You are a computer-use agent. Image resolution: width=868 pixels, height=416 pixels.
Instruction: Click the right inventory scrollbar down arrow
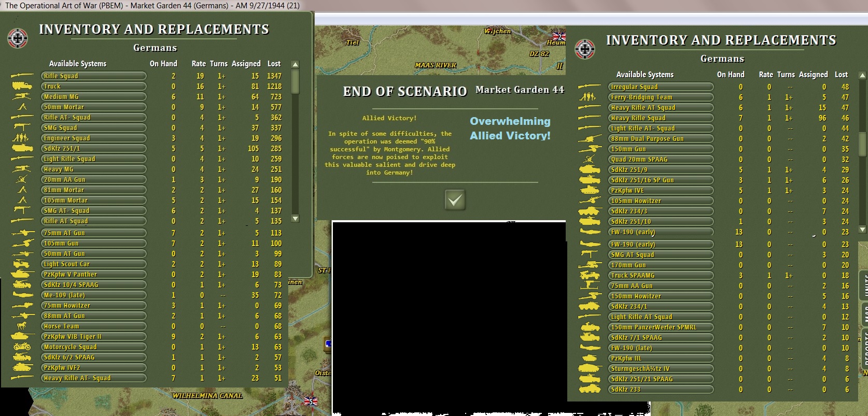[x=862, y=229]
